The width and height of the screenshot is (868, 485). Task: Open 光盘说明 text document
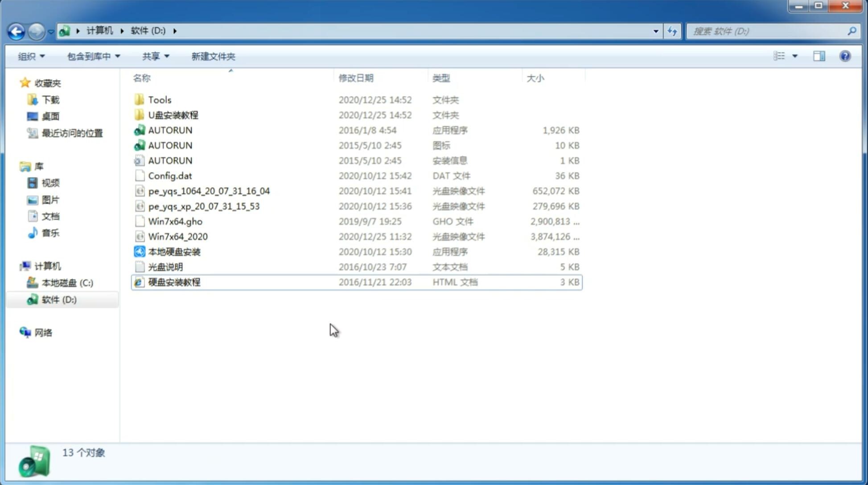(x=165, y=266)
